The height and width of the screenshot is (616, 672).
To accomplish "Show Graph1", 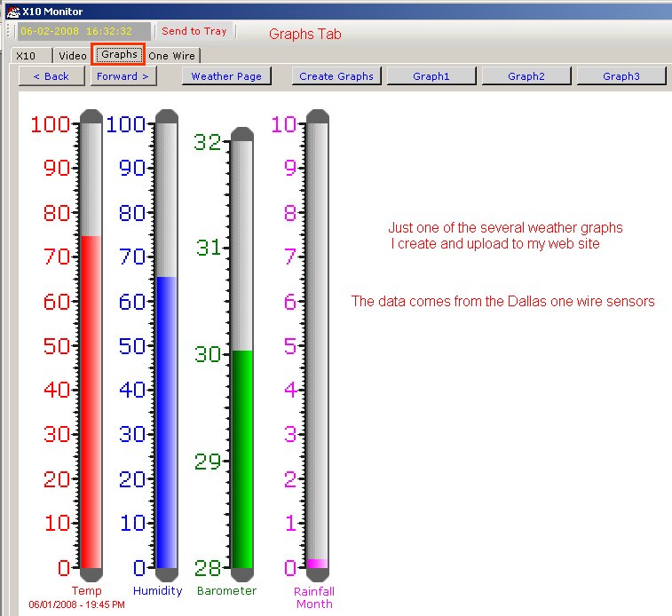I will point(431,76).
